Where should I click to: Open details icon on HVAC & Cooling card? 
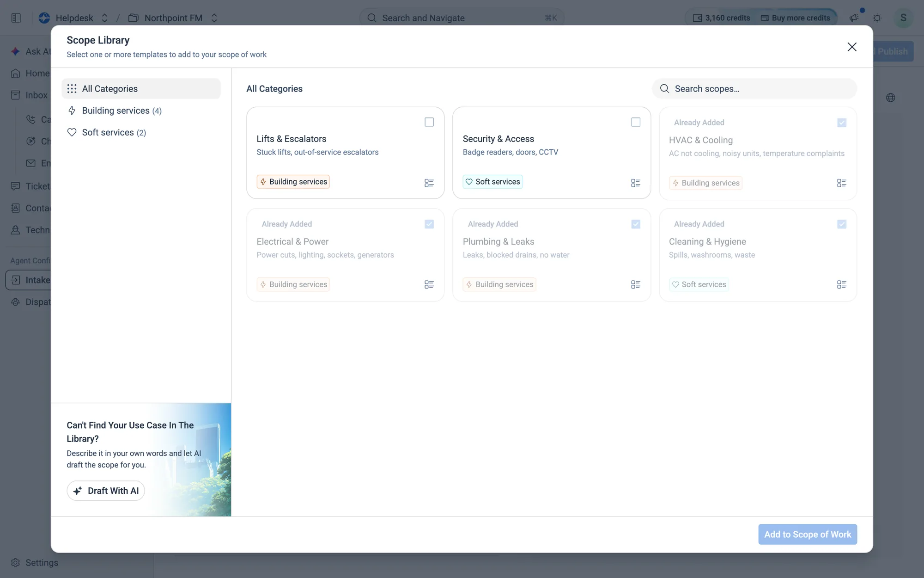tap(842, 183)
